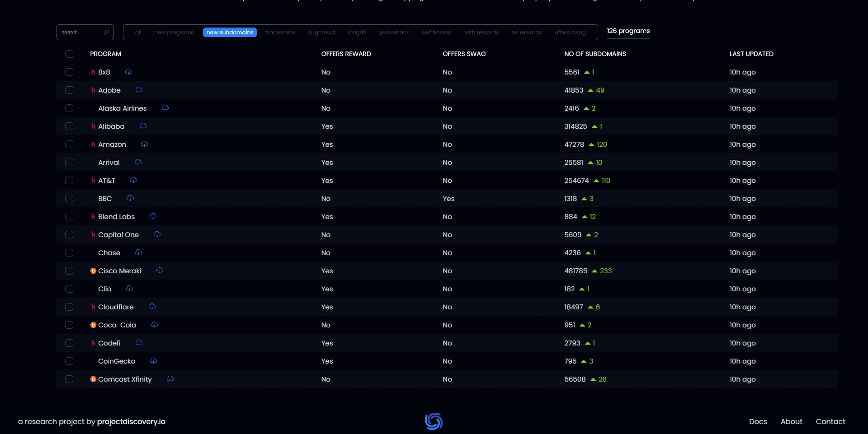Click Coca-Cola download cloud icon
The height and width of the screenshot is (434, 868).
pos(154,325)
